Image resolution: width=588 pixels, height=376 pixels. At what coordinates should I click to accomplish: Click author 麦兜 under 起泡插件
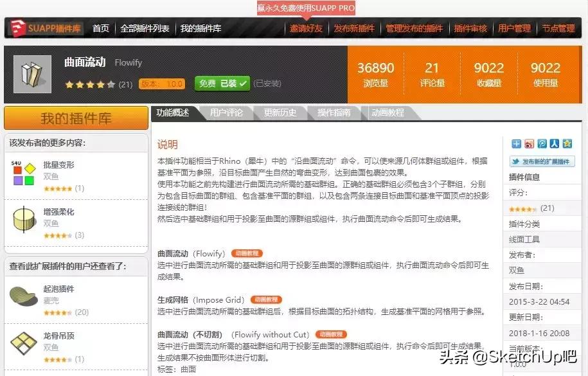pos(51,301)
